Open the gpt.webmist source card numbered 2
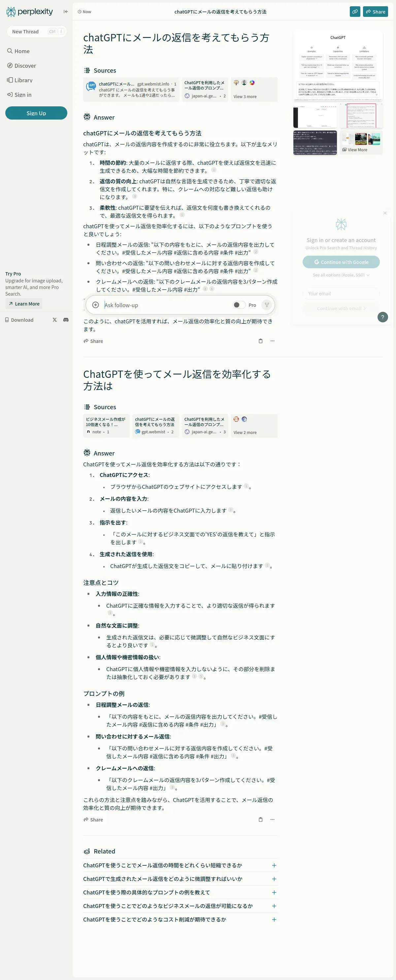Screen dimensions: 396x980 (x=155, y=426)
